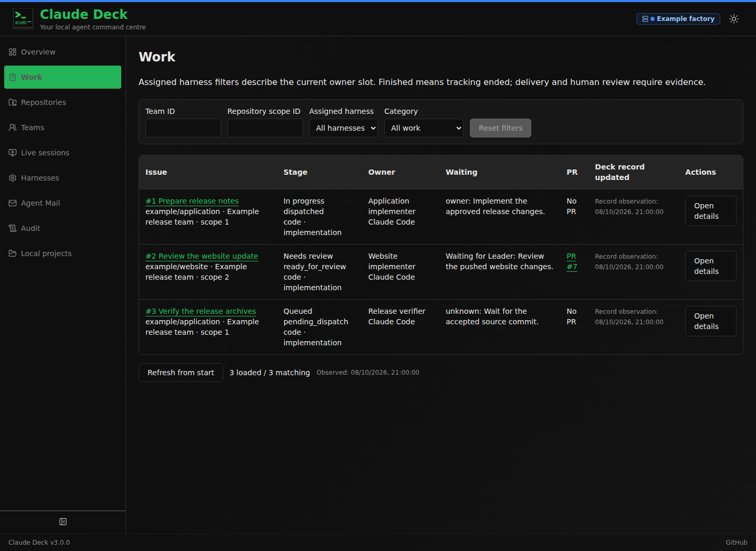Open details for Prepare release notes row
The width and height of the screenshot is (756, 551).
[x=711, y=211]
